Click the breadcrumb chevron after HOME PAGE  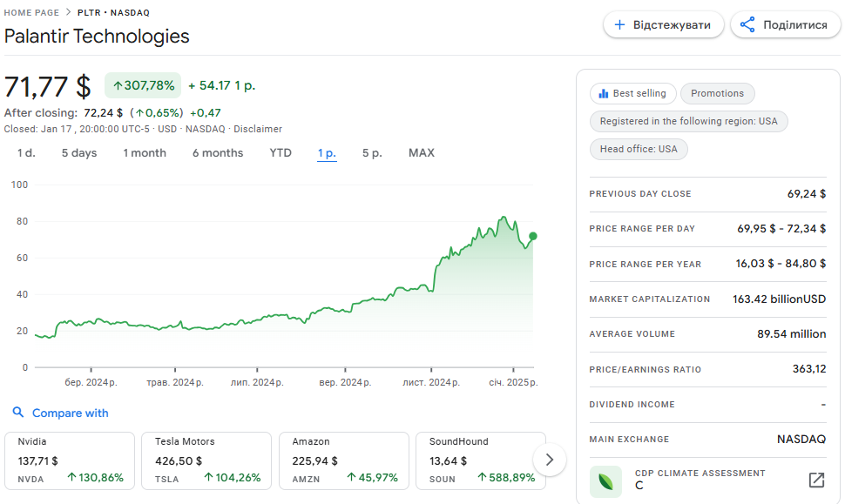tap(69, 12)
